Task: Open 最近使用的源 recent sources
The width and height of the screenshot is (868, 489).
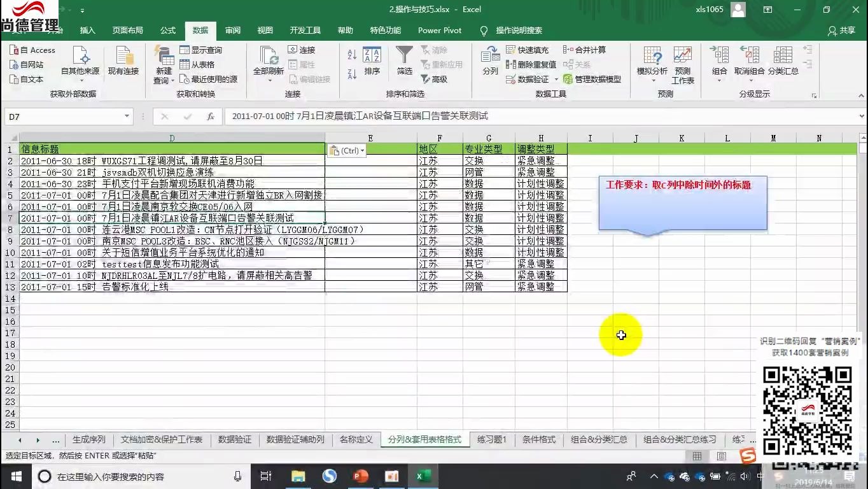Action: point(208,80)
